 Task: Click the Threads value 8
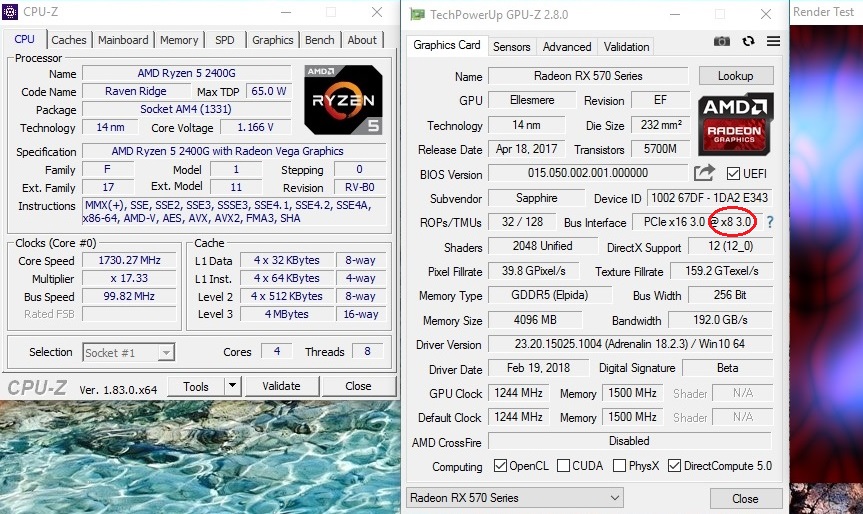coord(367,352)
